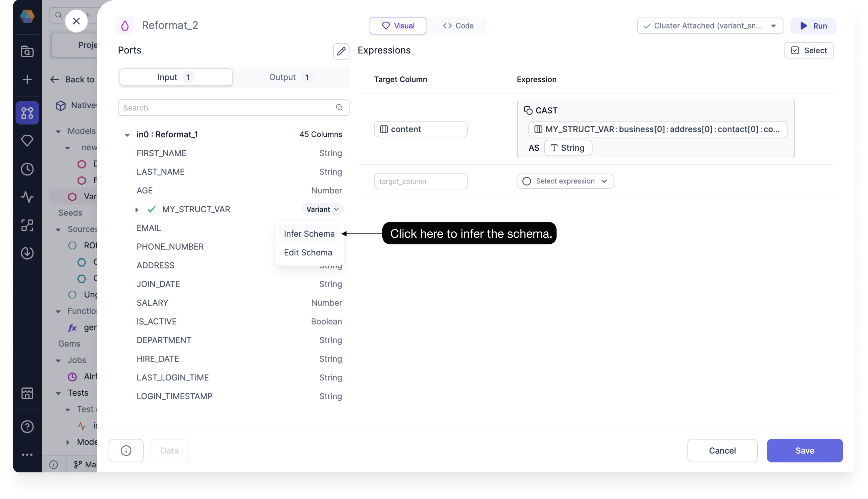Open the activity pulse monitoring icon
Viewport: 868px width, 499px height.
click(27, 197)
